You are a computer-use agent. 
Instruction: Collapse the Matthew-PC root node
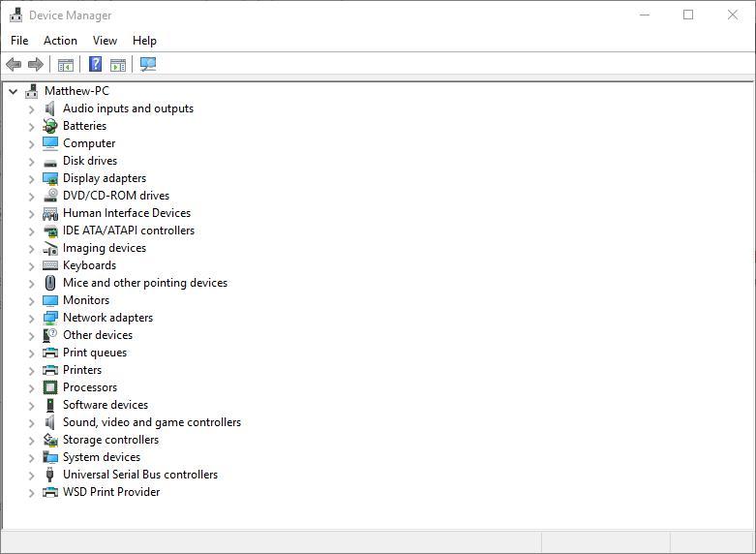[x=13, y=91]
